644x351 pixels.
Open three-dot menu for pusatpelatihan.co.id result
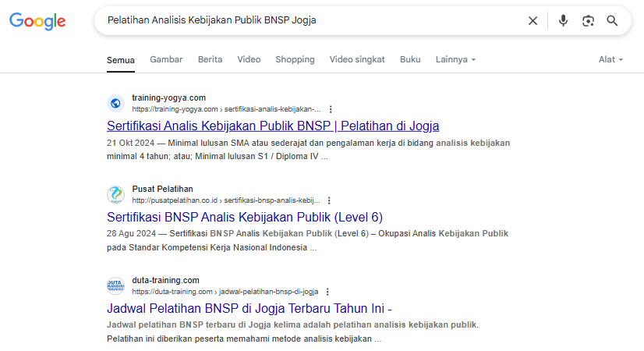(329, 200)
